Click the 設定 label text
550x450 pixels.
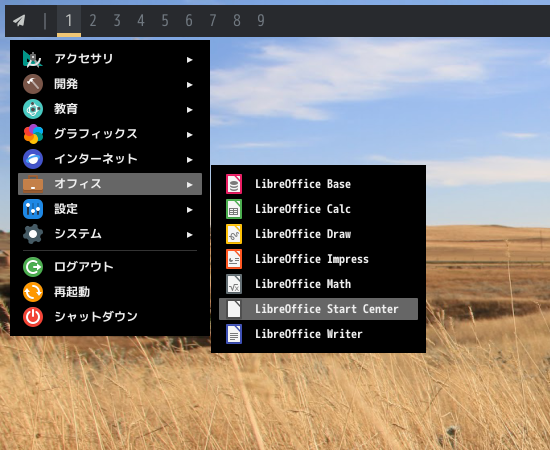66,209
